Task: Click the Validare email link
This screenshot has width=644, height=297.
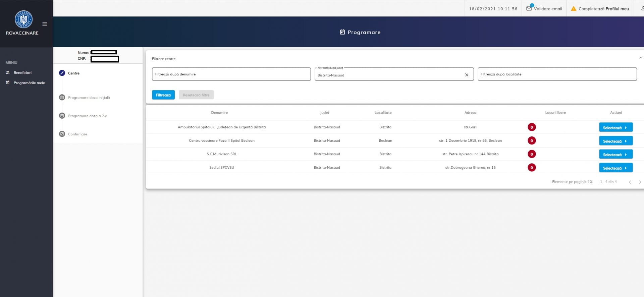Action: point(548,9)
